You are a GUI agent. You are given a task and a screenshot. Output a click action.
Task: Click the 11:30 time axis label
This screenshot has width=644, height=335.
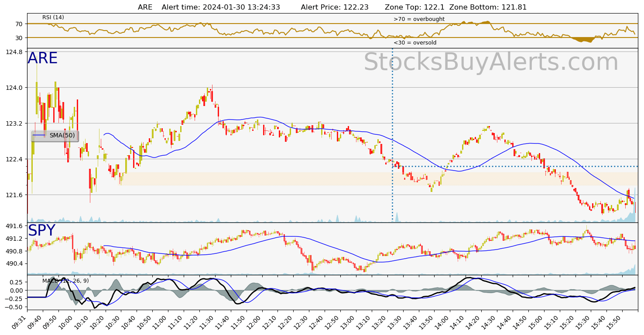tap(207, 323)
